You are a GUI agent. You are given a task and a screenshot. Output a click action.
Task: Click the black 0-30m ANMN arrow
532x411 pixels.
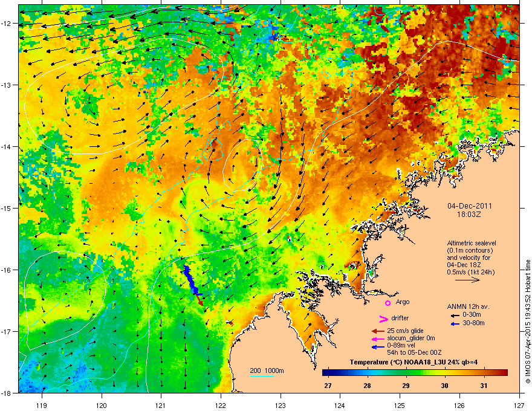click(x=455, y=316)
